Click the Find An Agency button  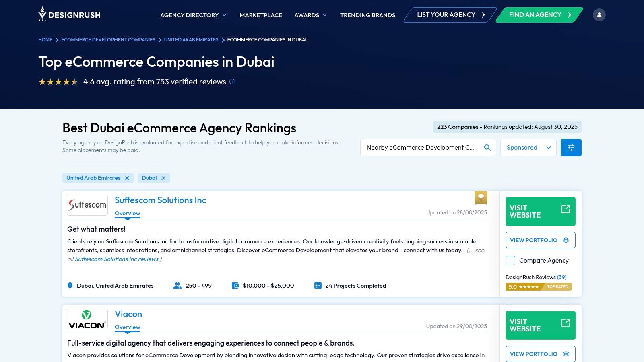[535, 14]
